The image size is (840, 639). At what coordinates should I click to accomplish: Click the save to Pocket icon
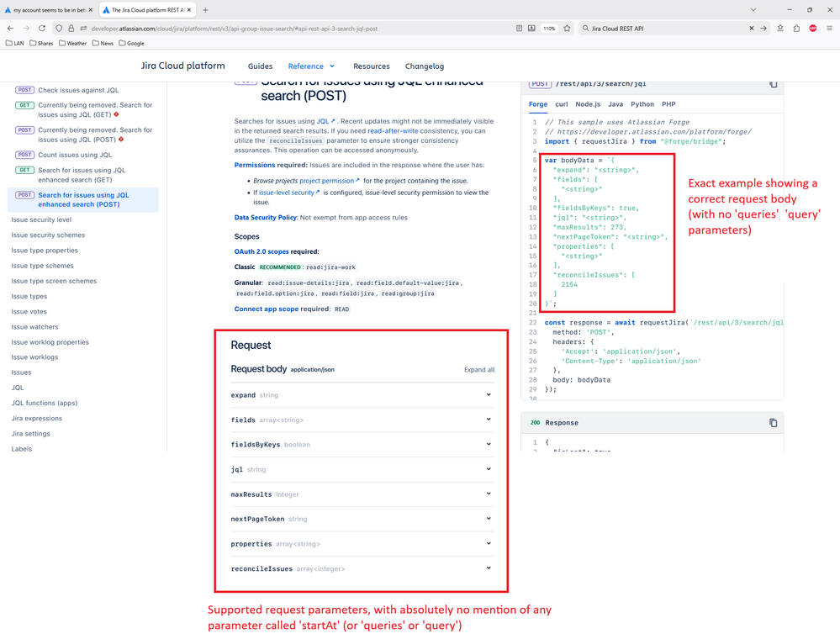tap(531, 29)
